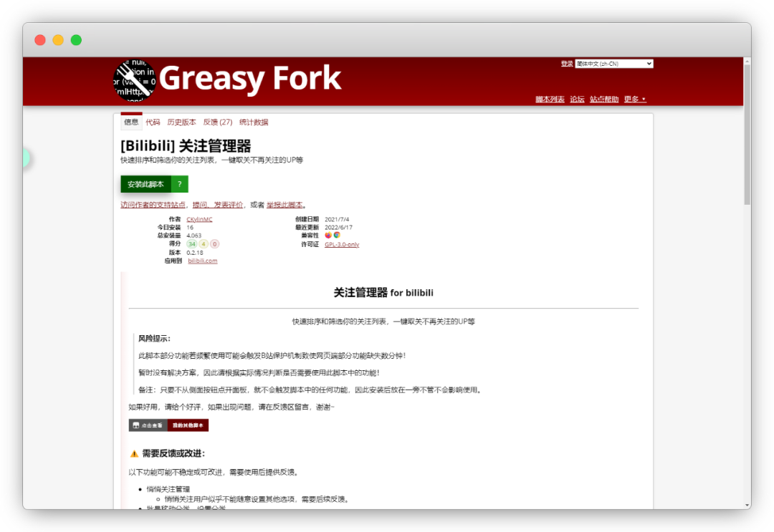
Task: Click the vertical scrollbar thumb
Action: point(747,135)
